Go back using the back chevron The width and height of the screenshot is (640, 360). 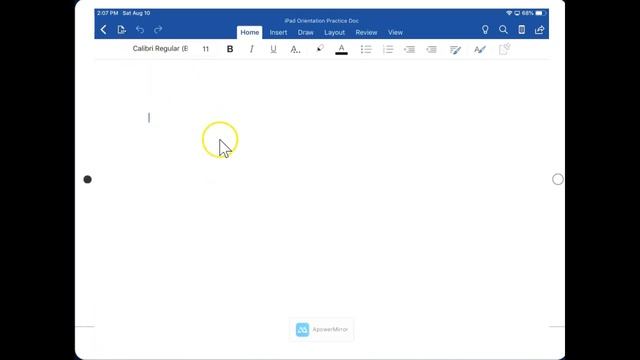click(x=103, y=30)
